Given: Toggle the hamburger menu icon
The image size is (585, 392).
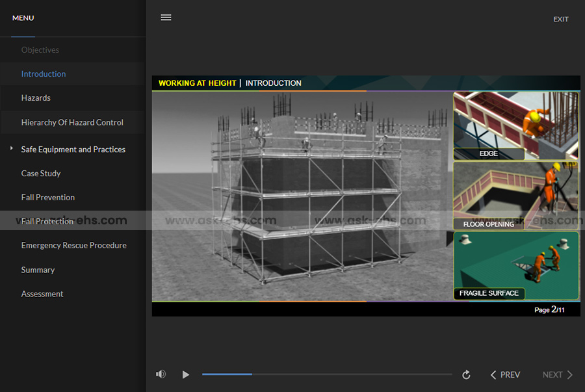Looking at the screenshot, I should coord(166,18).
